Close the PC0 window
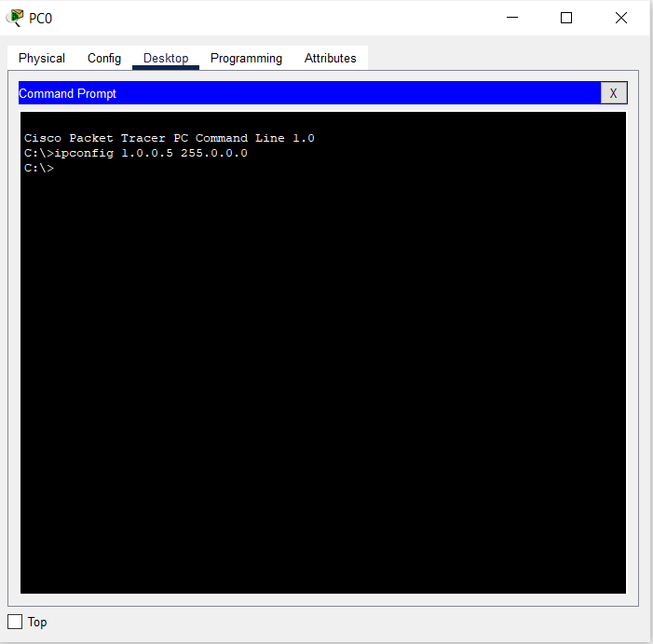Viewport: 653px width, 644px height. coord(620,18)
